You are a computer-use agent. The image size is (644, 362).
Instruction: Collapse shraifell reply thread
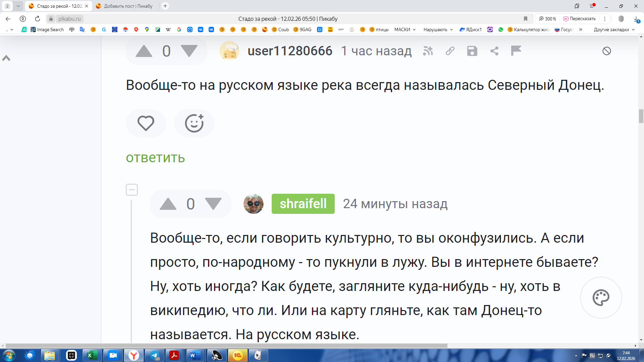132,190
